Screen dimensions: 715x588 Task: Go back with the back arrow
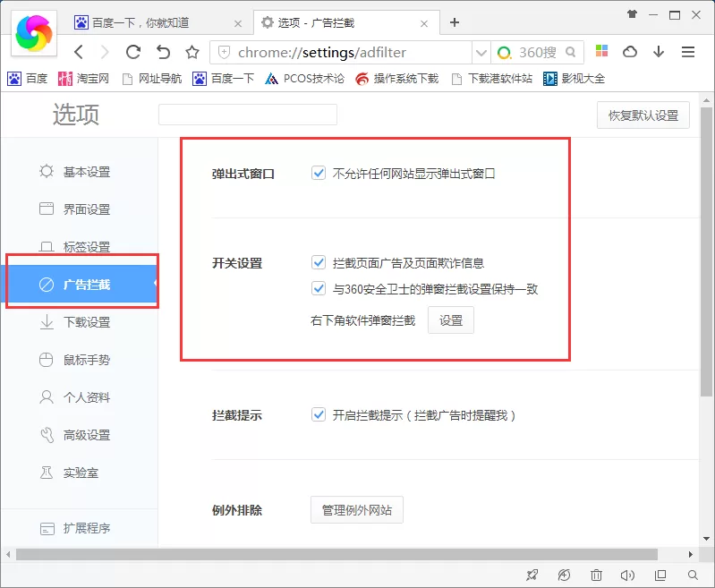click(79, 52)
